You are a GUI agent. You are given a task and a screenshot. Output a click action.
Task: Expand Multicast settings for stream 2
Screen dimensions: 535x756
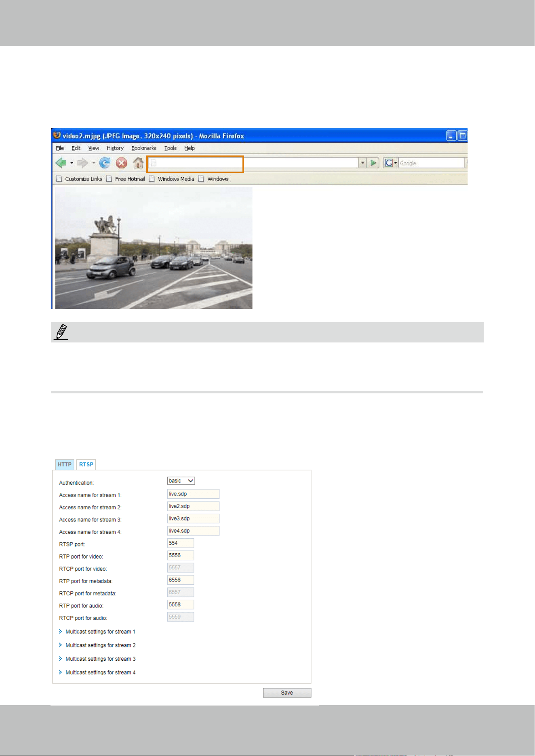[x=97, y=645]
